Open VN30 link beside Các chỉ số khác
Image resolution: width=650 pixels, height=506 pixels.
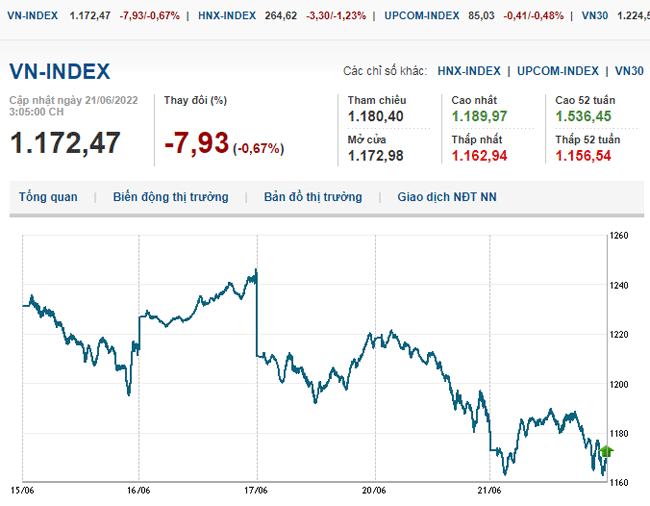(629, 71)
